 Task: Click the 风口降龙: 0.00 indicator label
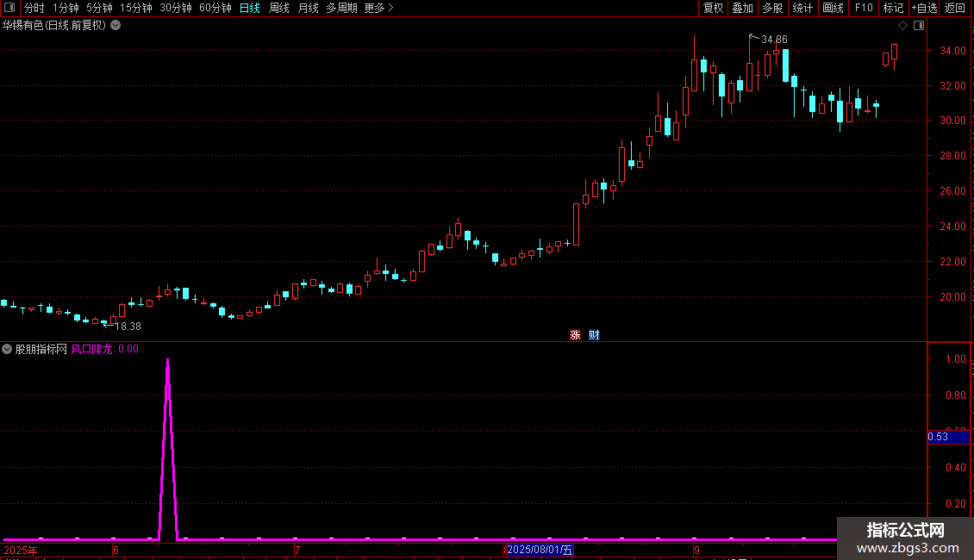click(105, 349)
